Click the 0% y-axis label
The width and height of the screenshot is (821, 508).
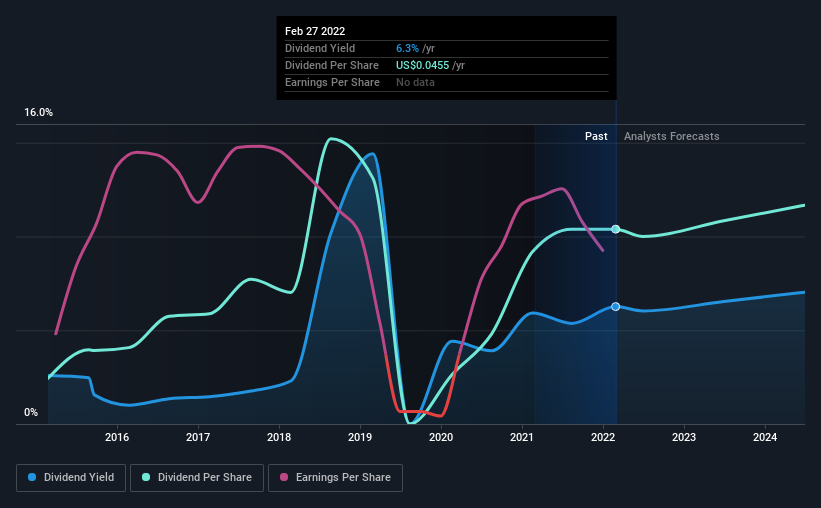pyautogui.click(x=31, y=413)
